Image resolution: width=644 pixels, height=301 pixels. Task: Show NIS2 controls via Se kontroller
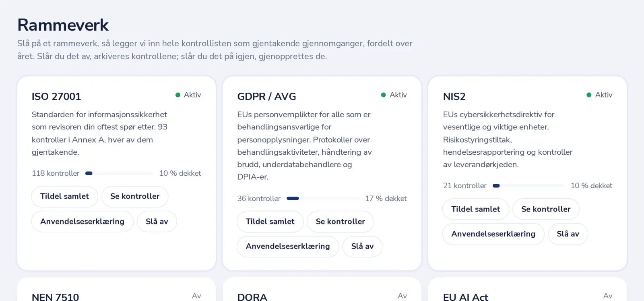pyautogui.click(x=546, y=209)
